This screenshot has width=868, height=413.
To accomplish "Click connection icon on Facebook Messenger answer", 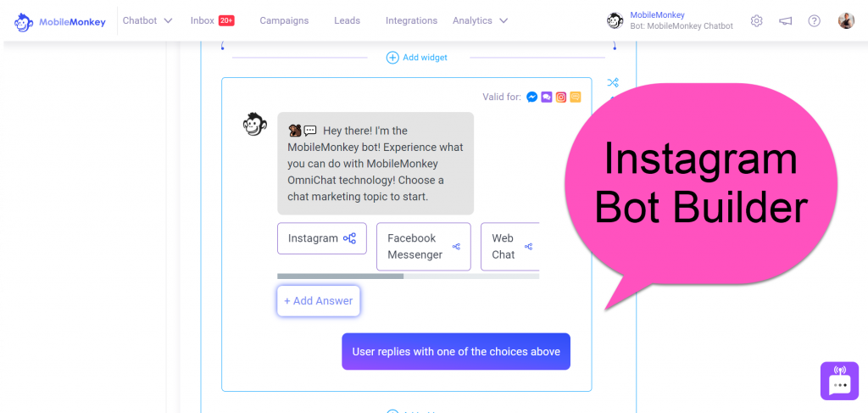I will click(x=456, y=247).
